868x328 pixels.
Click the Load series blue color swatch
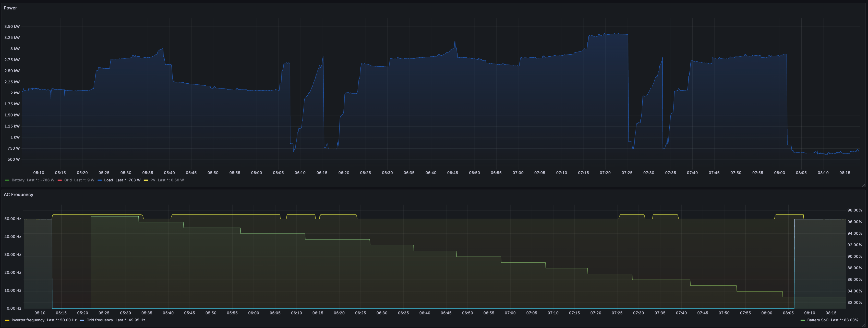[99, 180]
